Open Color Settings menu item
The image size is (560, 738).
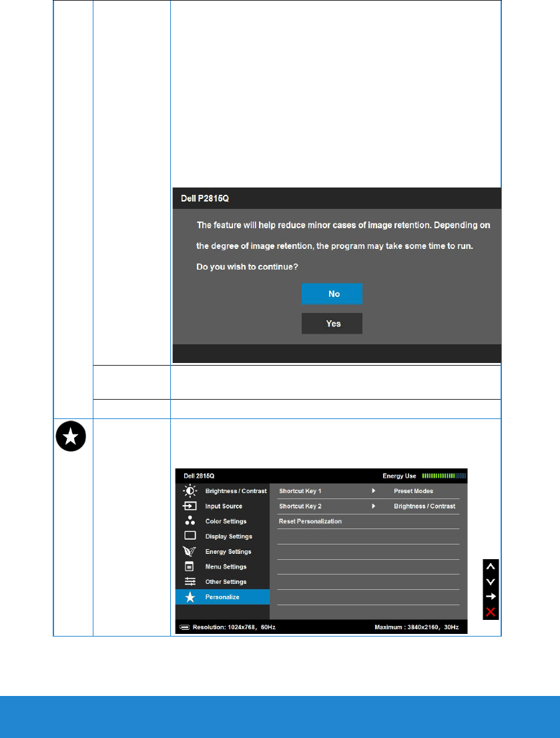click(222, 521)
